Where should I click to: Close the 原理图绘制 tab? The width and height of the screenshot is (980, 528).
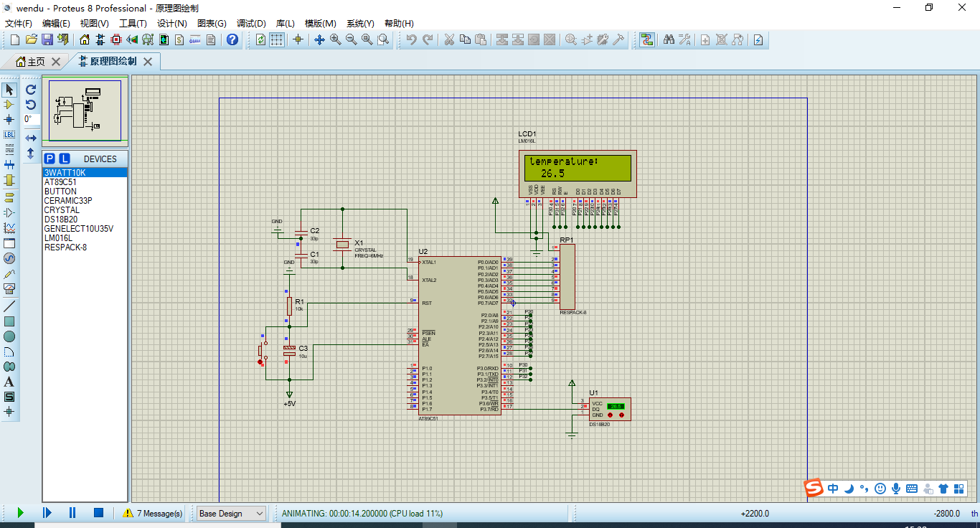click(148, 62)
